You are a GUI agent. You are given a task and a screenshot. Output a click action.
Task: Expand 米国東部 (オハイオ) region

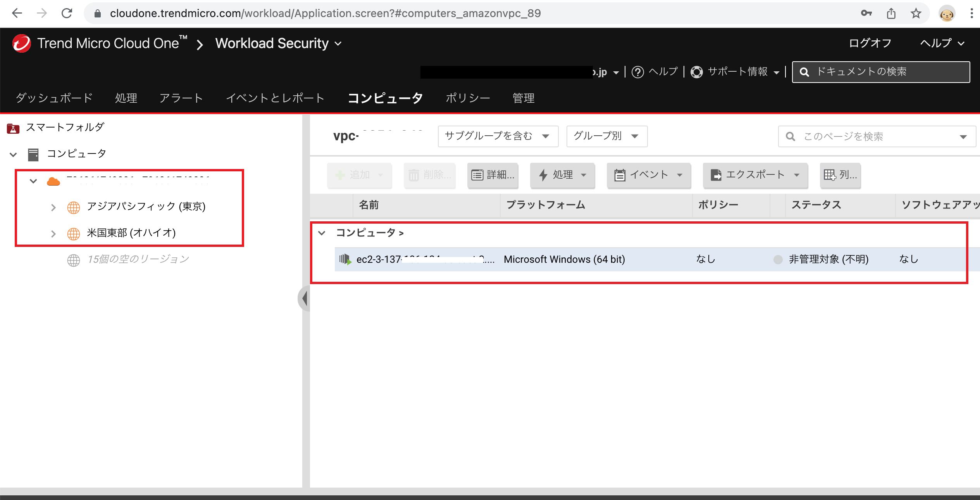[x=53, y=234]
